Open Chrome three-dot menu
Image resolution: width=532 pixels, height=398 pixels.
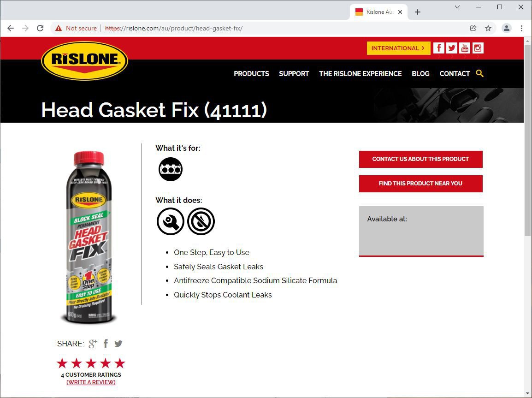tap(521, 28)
